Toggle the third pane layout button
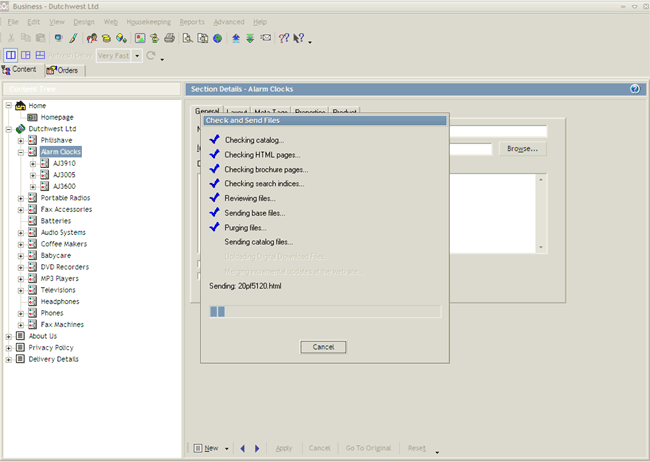The image size is (650, 462). 40,55
